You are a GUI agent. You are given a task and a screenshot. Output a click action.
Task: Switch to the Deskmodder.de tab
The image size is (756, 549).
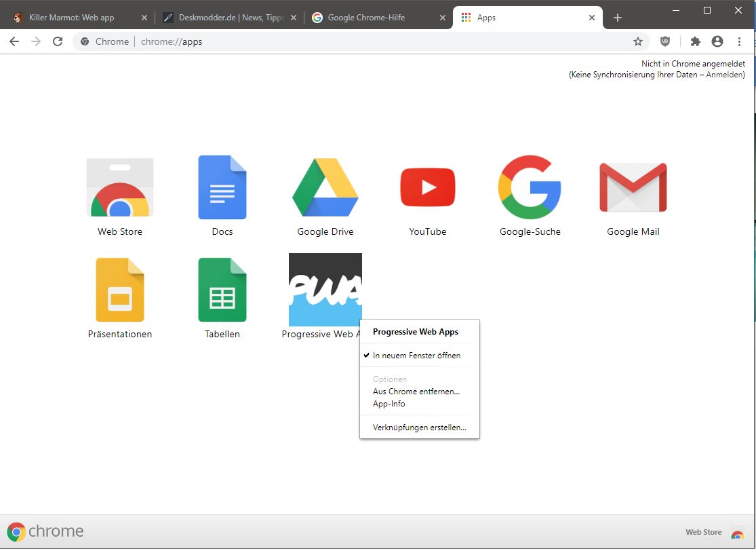pyautogui.click(x=230, y=18)
